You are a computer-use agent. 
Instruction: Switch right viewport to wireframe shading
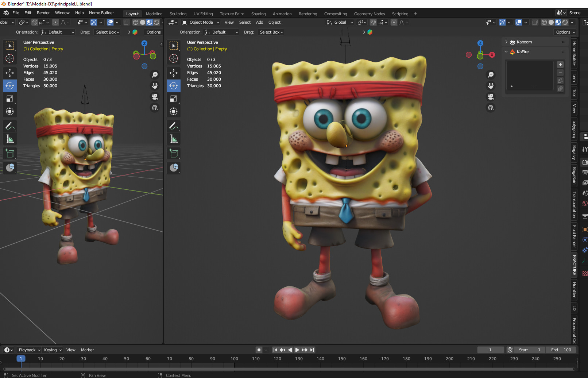pos(544,22)
